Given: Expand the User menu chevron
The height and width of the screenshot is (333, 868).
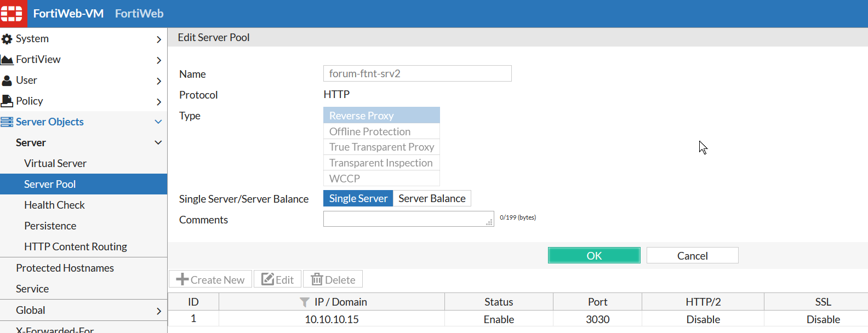Looking at the screenshot, I should click(158, 81).
